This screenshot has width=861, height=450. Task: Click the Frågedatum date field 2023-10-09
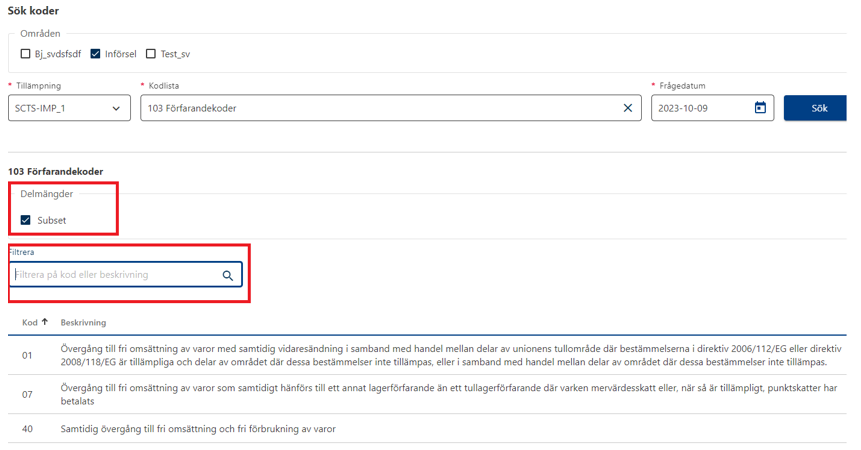point(698,108)
